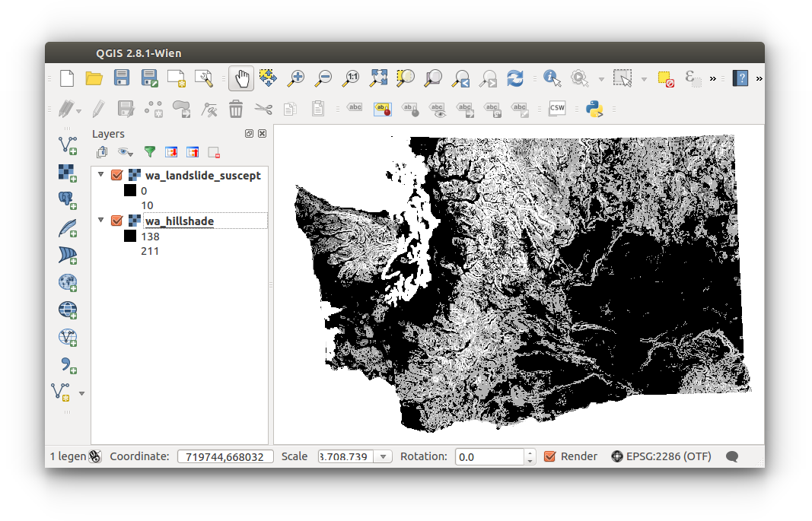Click Add Group in Layers panel
The height and width of the screenshot is (521, 812).
click(x=102, y=152)
